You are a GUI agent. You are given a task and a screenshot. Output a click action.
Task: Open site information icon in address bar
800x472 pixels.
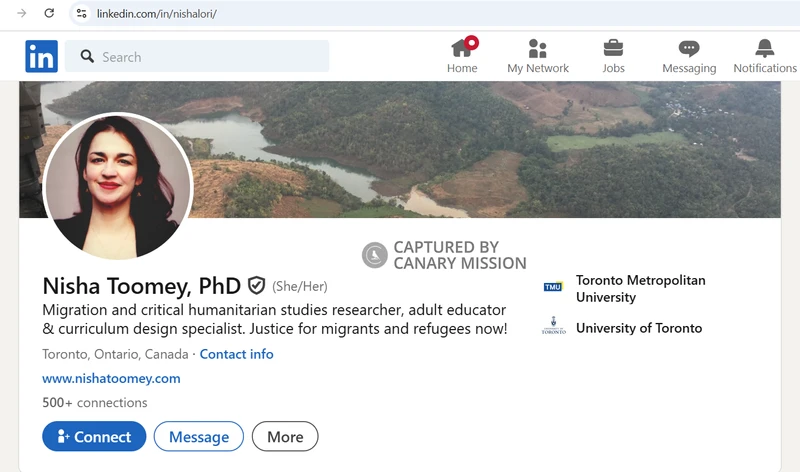(82, 13)
